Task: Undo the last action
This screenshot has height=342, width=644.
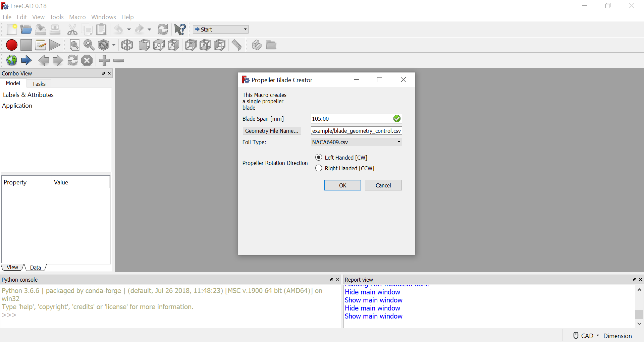Action: tap(118, 30)
